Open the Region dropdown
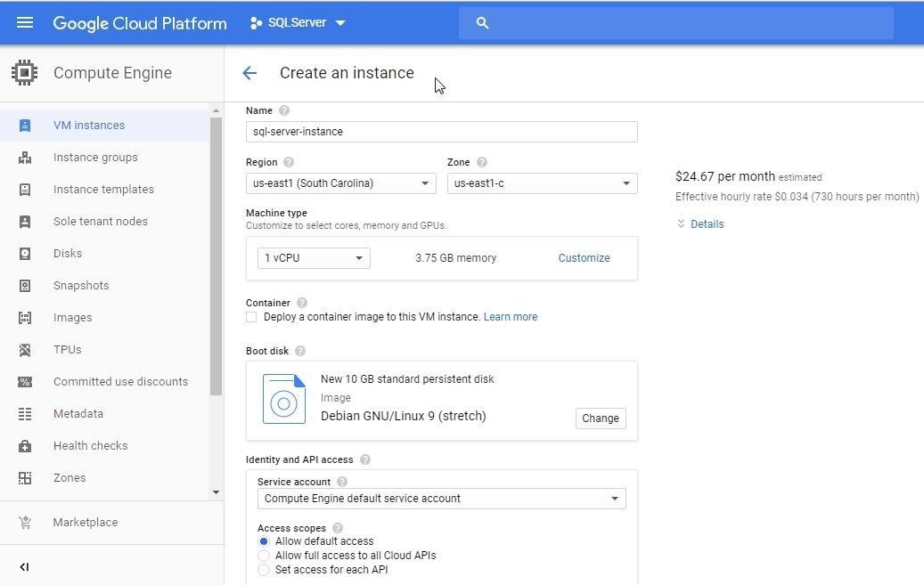924x585 pixels. (340, 183)
